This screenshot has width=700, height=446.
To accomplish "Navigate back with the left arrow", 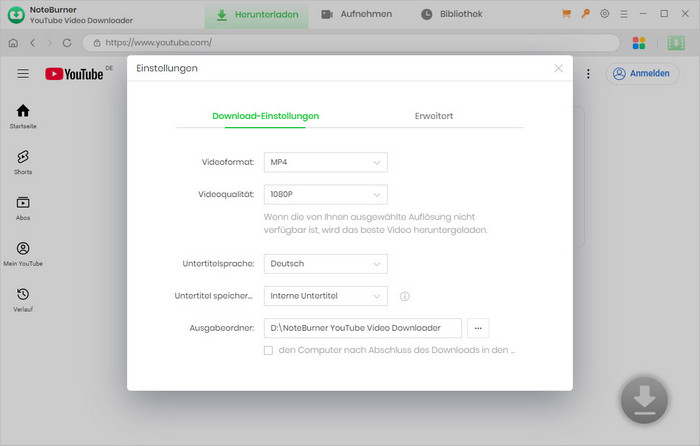I will [33, 43].
